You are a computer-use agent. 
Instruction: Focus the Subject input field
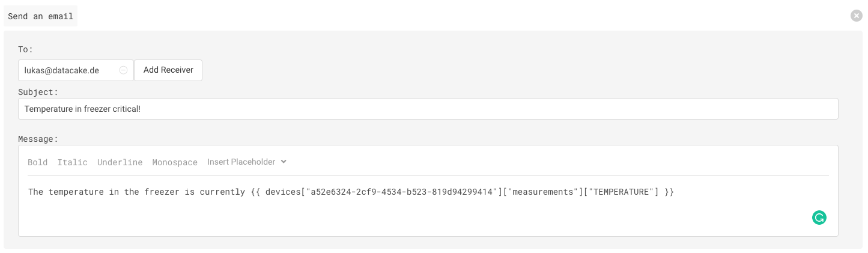(x=428, y=109)
